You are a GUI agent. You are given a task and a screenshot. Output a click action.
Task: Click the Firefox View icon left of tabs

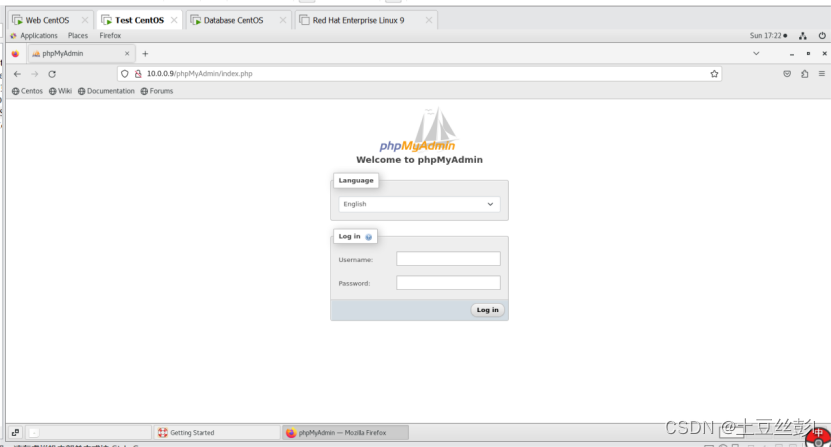[x=15, y=54]
